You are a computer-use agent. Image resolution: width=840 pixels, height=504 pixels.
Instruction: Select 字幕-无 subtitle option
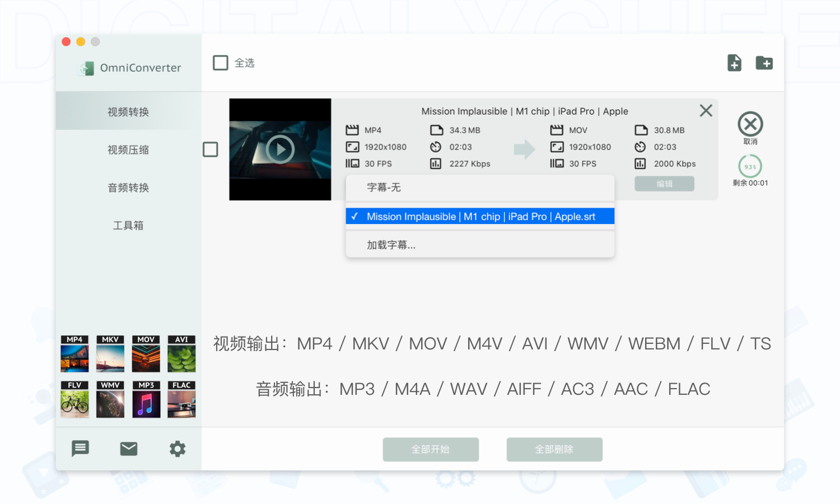(480, 188)
